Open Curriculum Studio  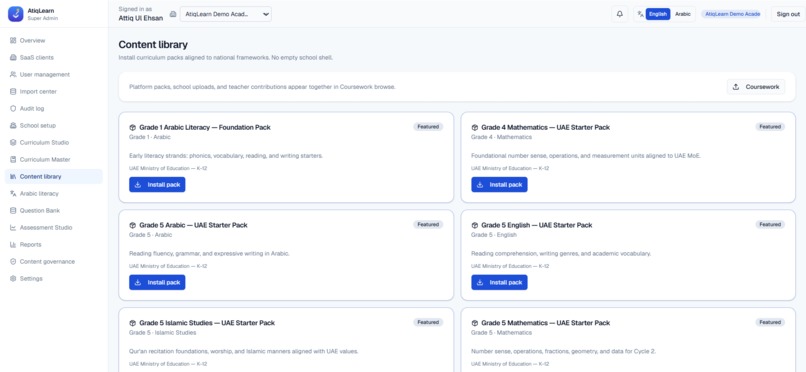click(x=53, y=142)
